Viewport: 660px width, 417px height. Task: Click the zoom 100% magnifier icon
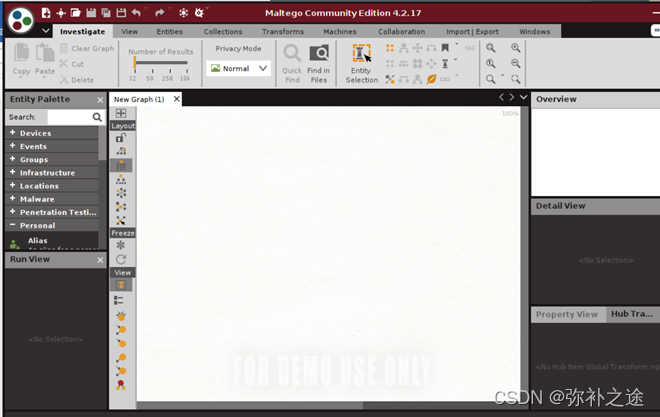coord(491,64)
